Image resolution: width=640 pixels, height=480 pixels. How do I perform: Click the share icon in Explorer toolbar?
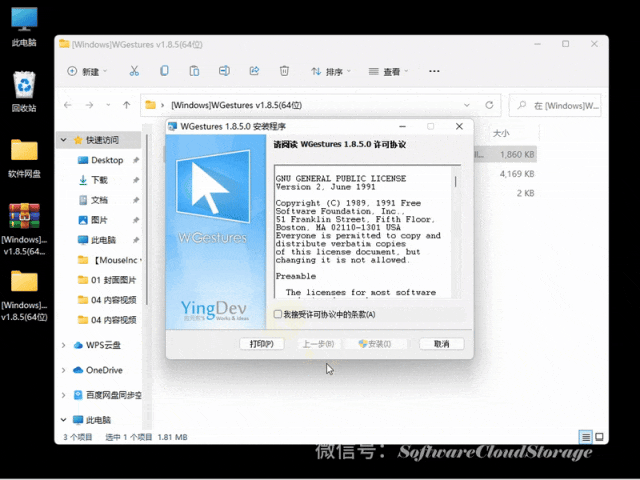click(x=254, y=71)
